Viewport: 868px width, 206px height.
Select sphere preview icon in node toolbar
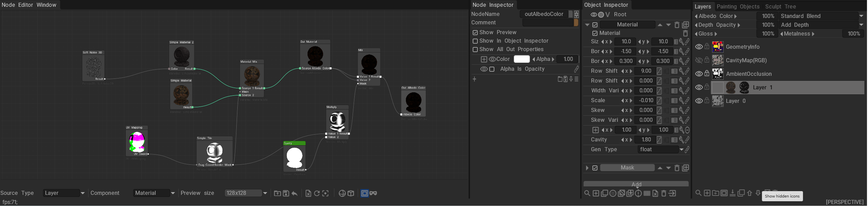342,193
